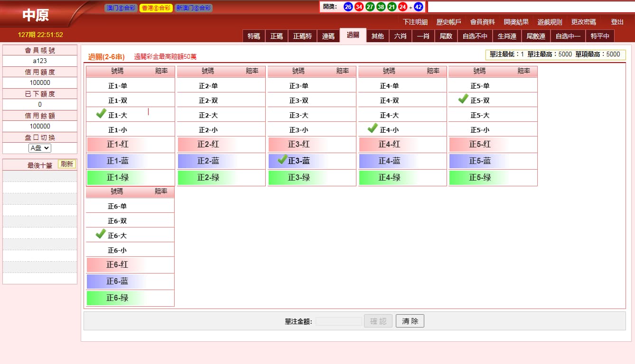Toggle the 正3-小 selection
Screen dimensions: 635x364
click(299, 130)
